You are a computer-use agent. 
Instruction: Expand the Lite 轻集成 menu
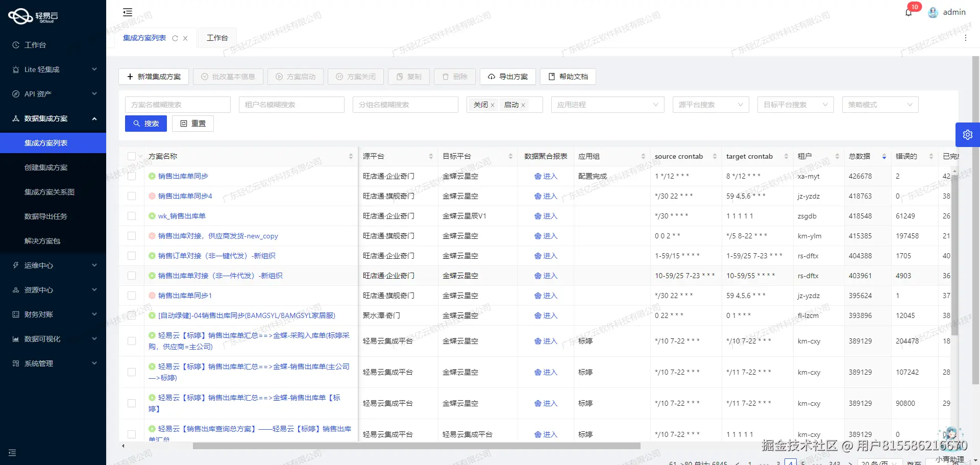tap(53, 69)
